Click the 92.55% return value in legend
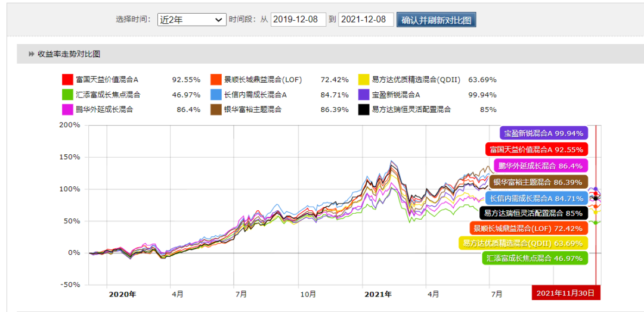Viewport: 644px width, 312px height. tap(186, 80)
